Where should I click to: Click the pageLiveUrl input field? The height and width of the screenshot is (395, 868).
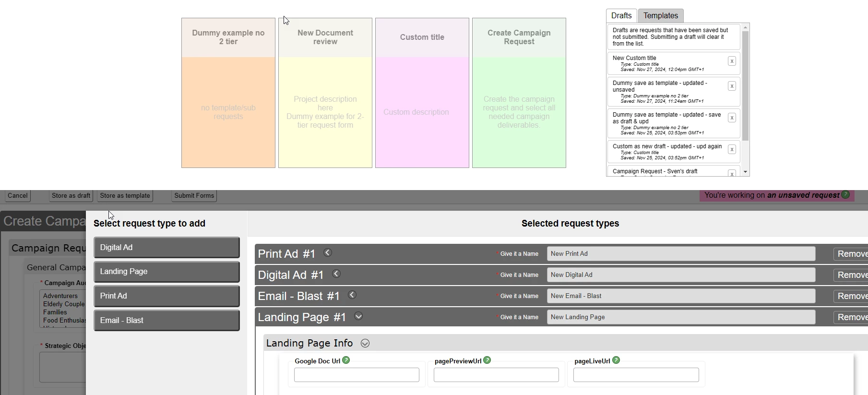point(636,375)
